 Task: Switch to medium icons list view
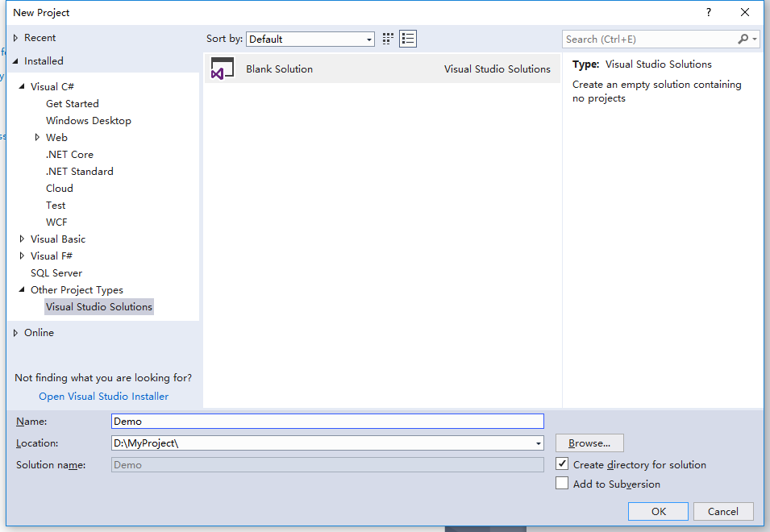click(408, 39)
